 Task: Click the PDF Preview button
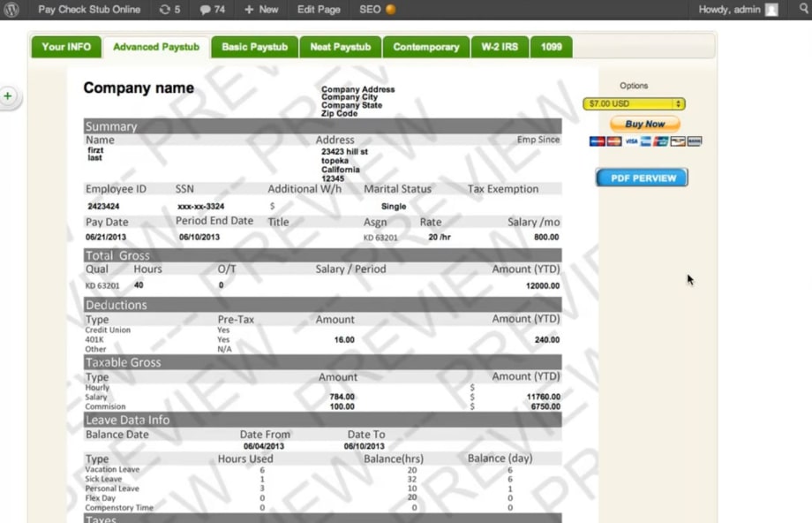642,178
